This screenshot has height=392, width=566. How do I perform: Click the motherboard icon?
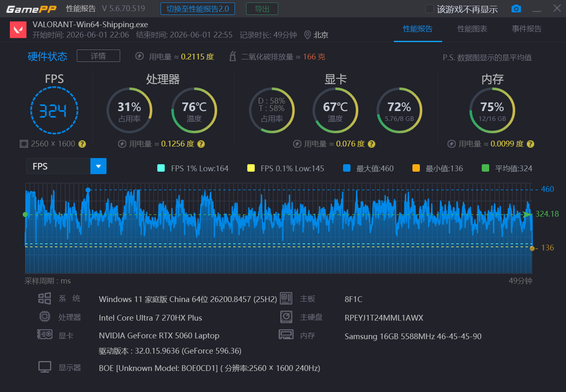click(x=286, y=298)
